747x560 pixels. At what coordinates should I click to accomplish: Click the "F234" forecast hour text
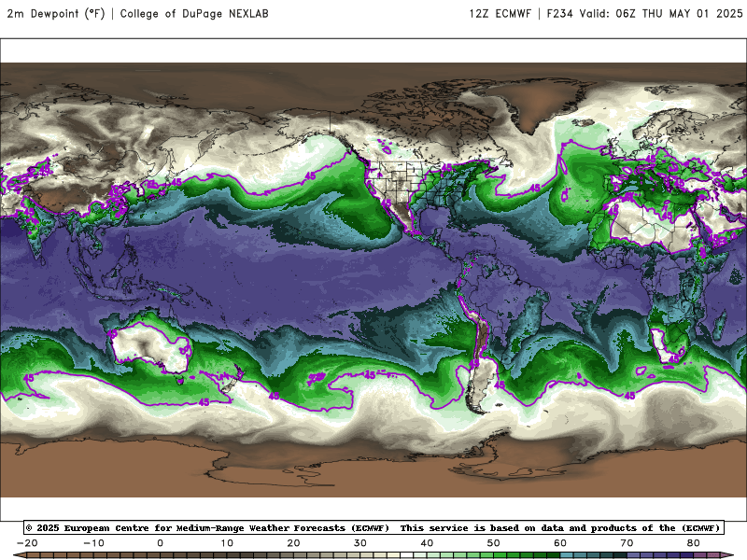tap(559, 14)
